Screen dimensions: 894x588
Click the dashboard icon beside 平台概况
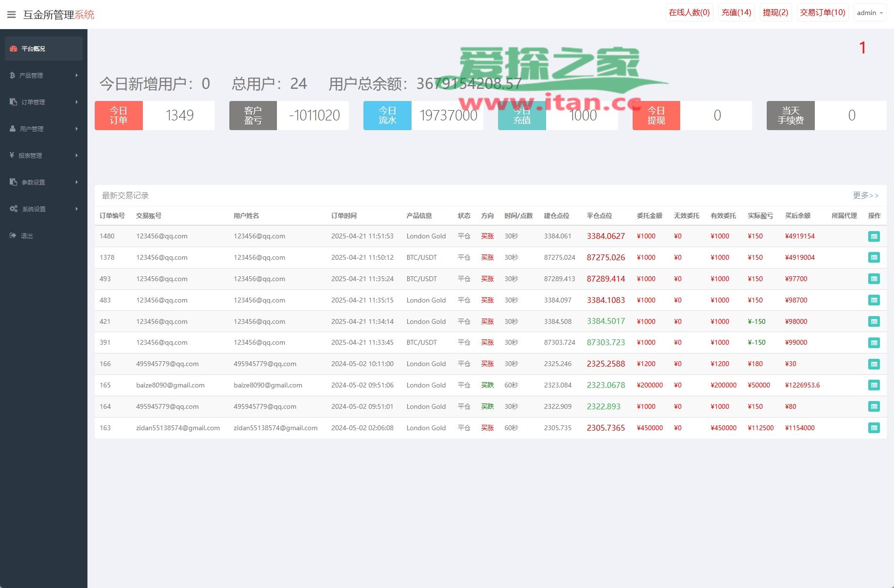(14, 49)
